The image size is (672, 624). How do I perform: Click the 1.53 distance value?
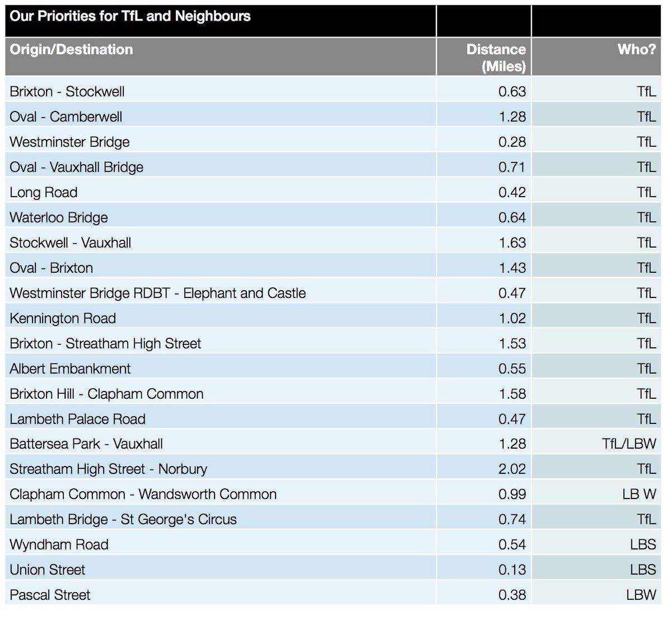click(512, 343)
